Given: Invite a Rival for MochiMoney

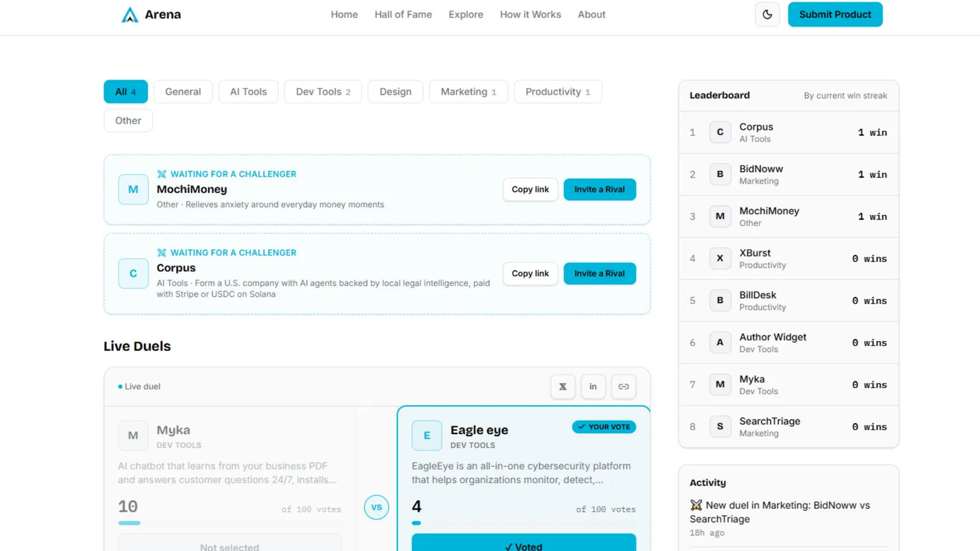Looking at the screenshot, I should (x=600, y=190).
